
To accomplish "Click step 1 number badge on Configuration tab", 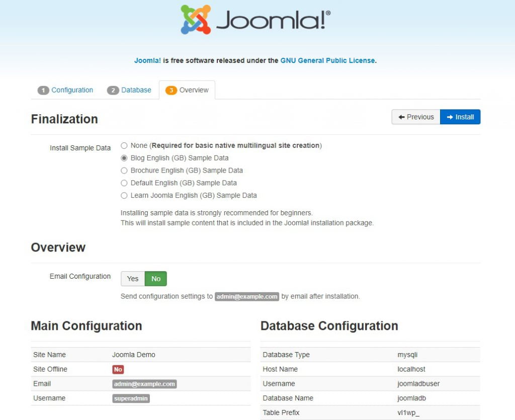I will (x=43, y=91).
